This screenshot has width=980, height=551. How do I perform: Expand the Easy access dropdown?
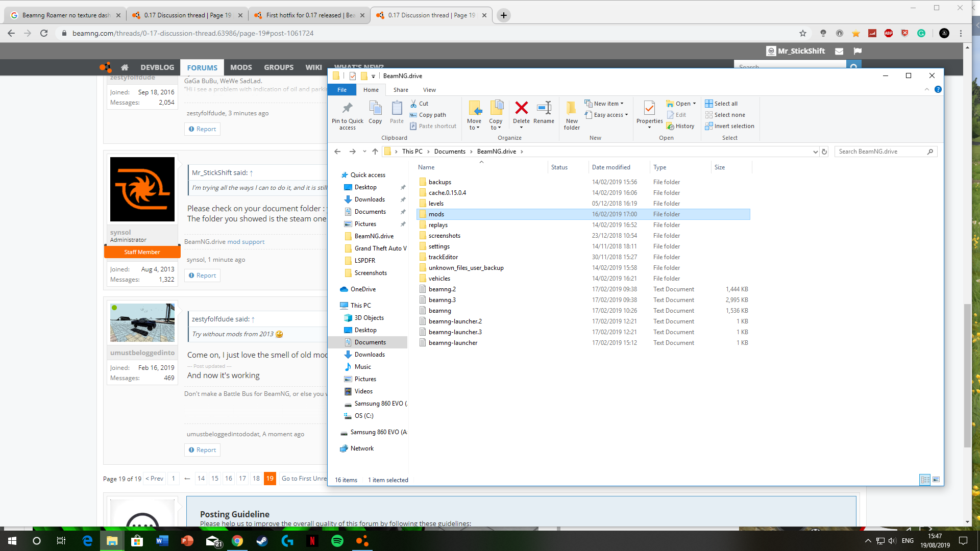(x=626, y=115)
